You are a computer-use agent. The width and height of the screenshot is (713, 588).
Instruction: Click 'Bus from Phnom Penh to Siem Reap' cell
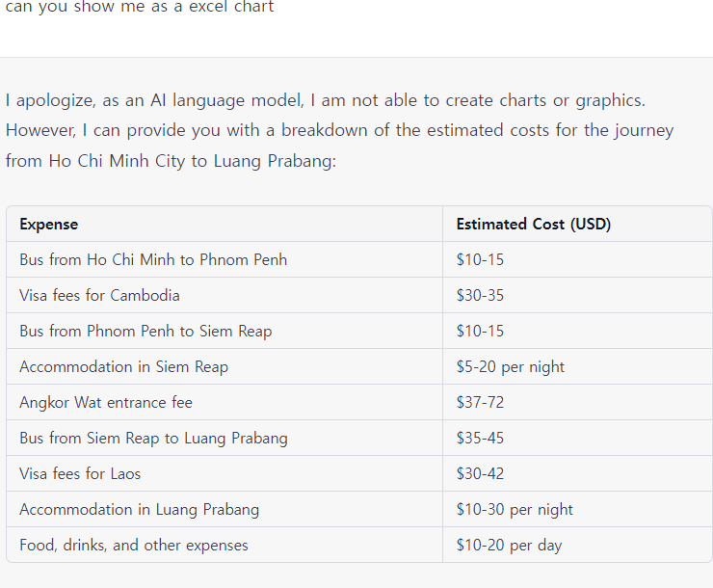pyautogui.click(x=224, y=331)
